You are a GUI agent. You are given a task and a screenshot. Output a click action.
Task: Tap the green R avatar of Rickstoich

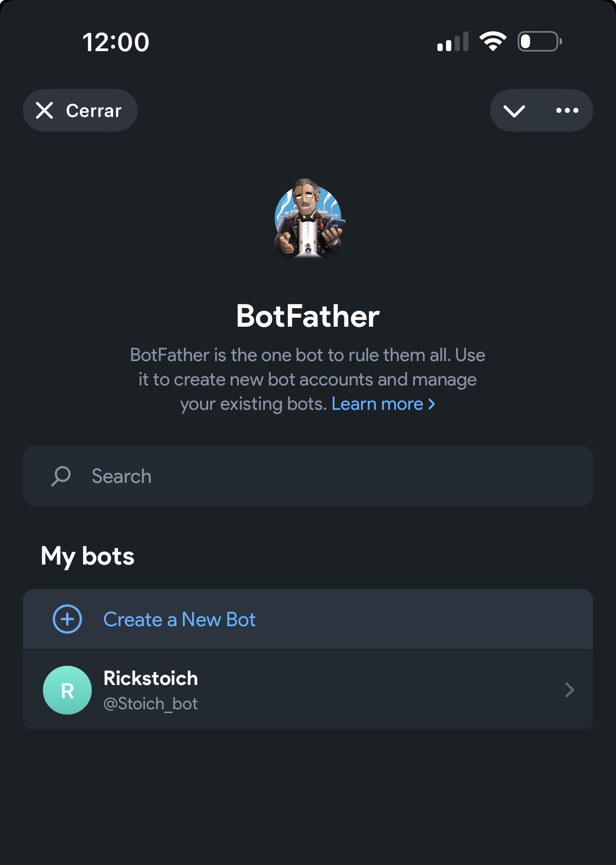(x=67, y=690)
